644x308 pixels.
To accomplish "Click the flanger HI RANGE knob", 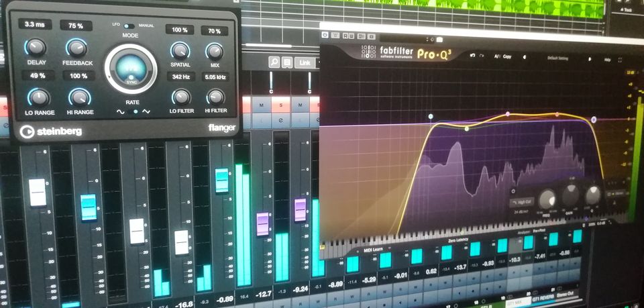I will click(80, 97).
